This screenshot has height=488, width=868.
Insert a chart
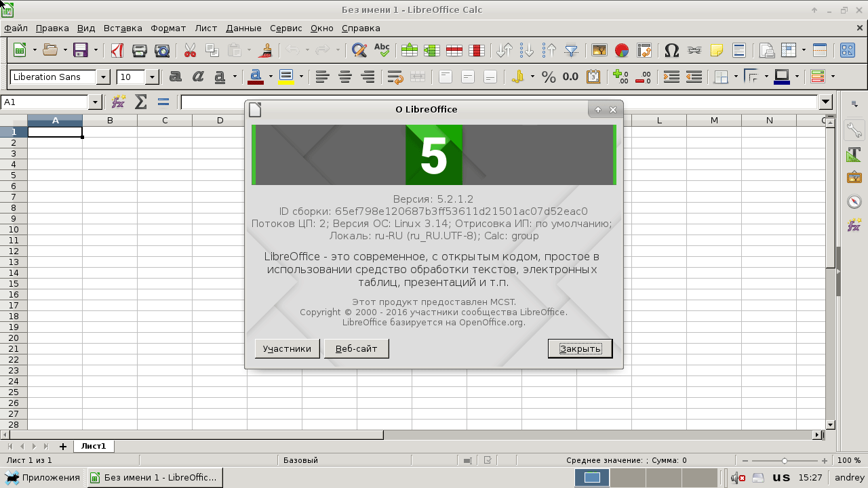[x=622, y=50]
